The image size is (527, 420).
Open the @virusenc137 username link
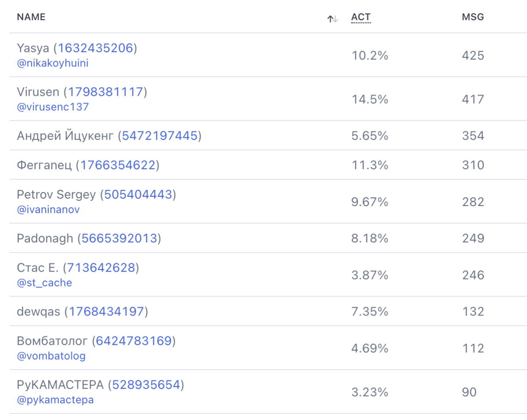pos(53,107)
